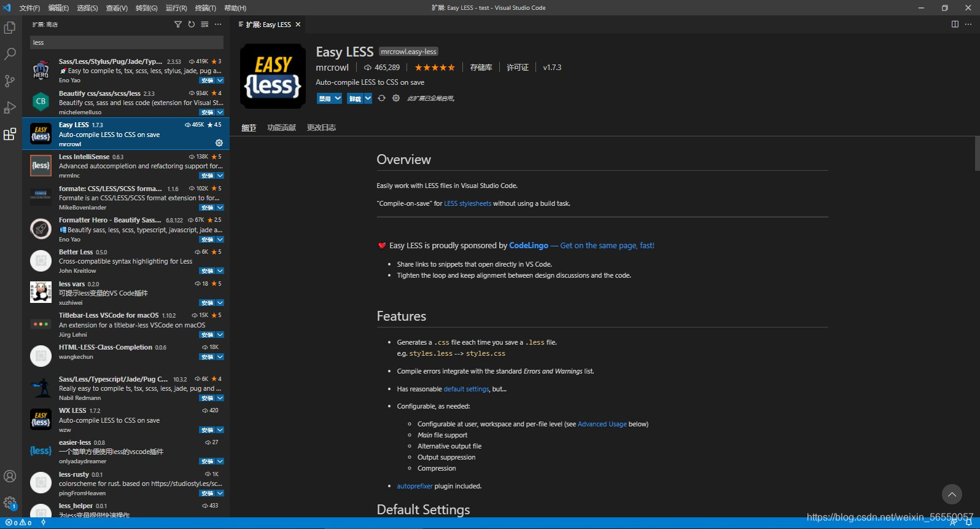Open the Accounts icon in activity bar
The height and width of the screenshot is (529, 980).
10,476
